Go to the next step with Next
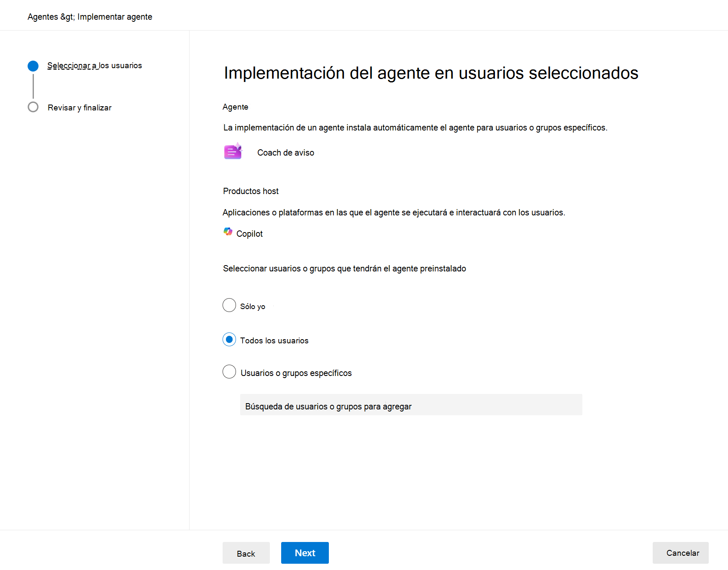 (x=305, y=553)
